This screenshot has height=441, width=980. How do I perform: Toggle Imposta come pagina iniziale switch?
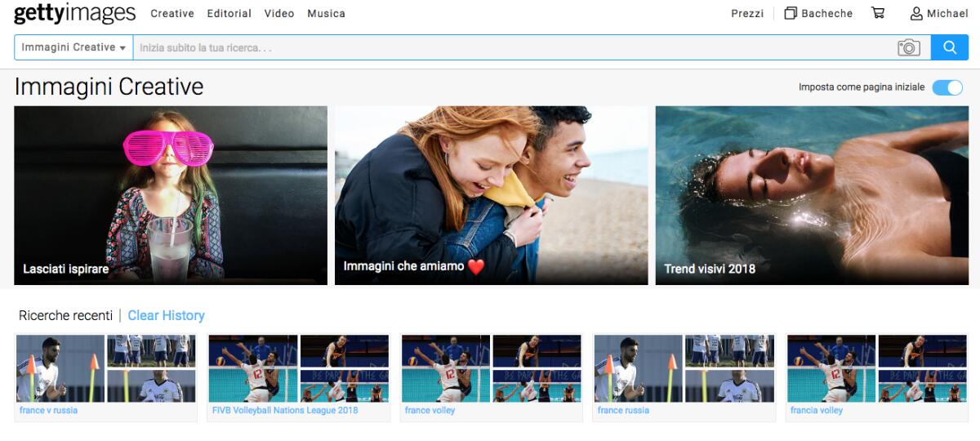947,87
